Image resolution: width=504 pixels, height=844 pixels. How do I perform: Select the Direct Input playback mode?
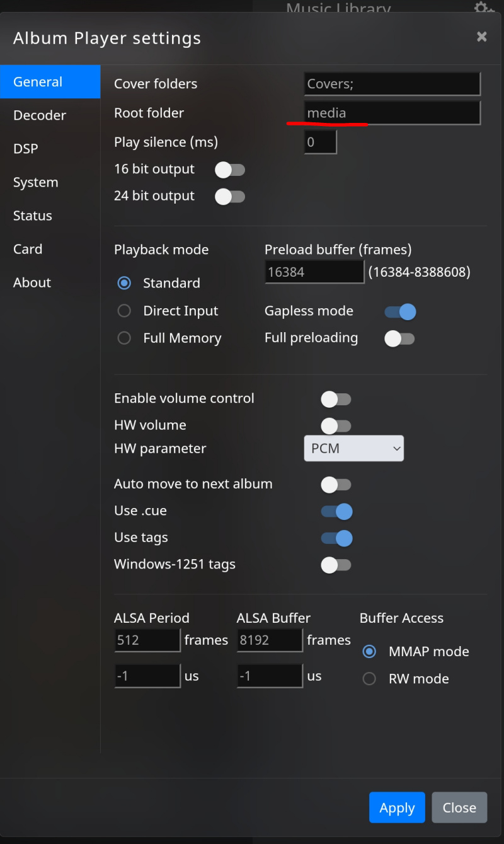[124, 311]
